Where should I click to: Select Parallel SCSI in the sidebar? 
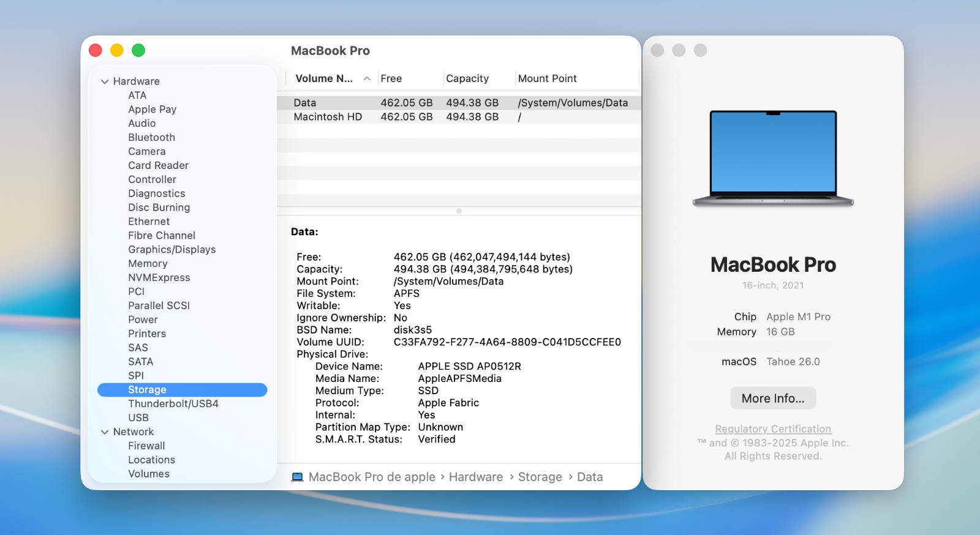click(x=159, y=306)
